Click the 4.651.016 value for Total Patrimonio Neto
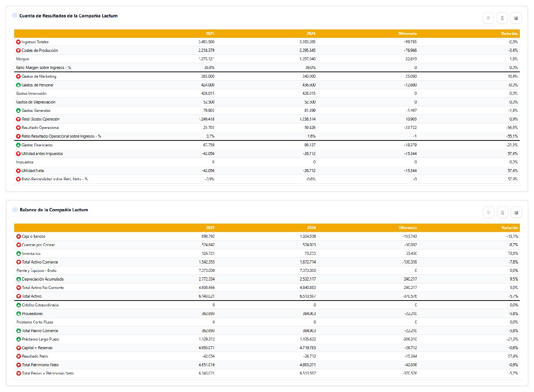 tap(207, 365)
